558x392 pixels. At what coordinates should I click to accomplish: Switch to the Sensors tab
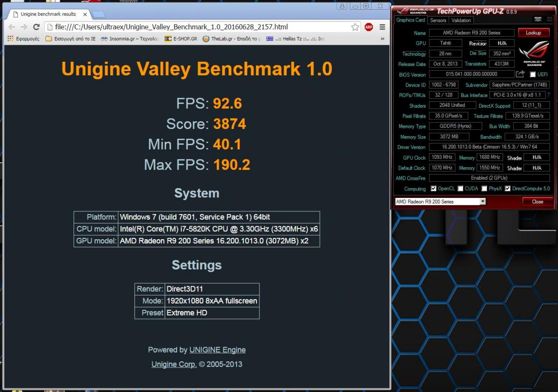438,20
